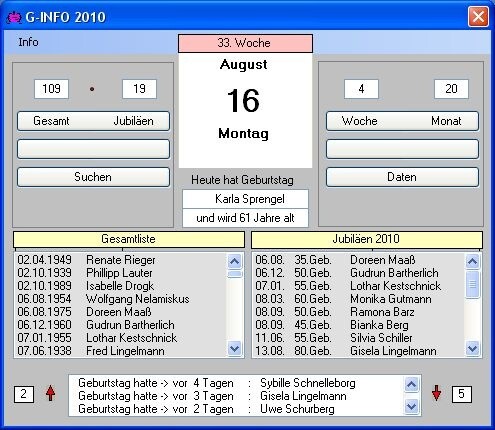This screenshot has height=430, width=495.
Task: Select Isabelle Drogk in Gesamtliste
Action: point(121,286)
